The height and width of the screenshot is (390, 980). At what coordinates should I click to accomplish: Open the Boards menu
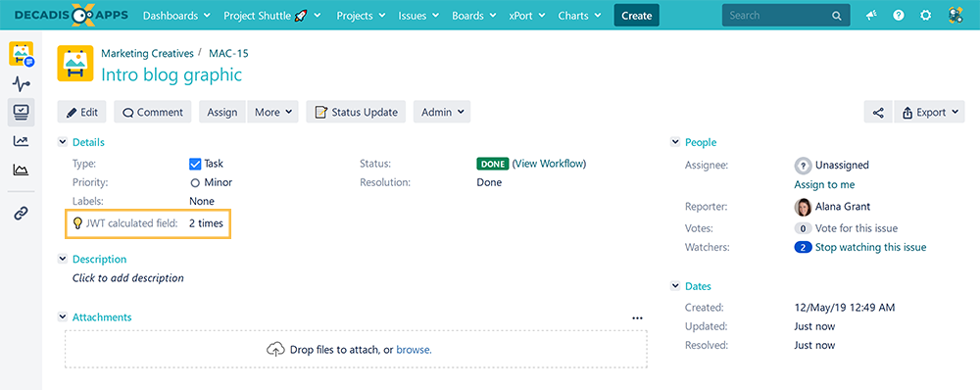474,16
